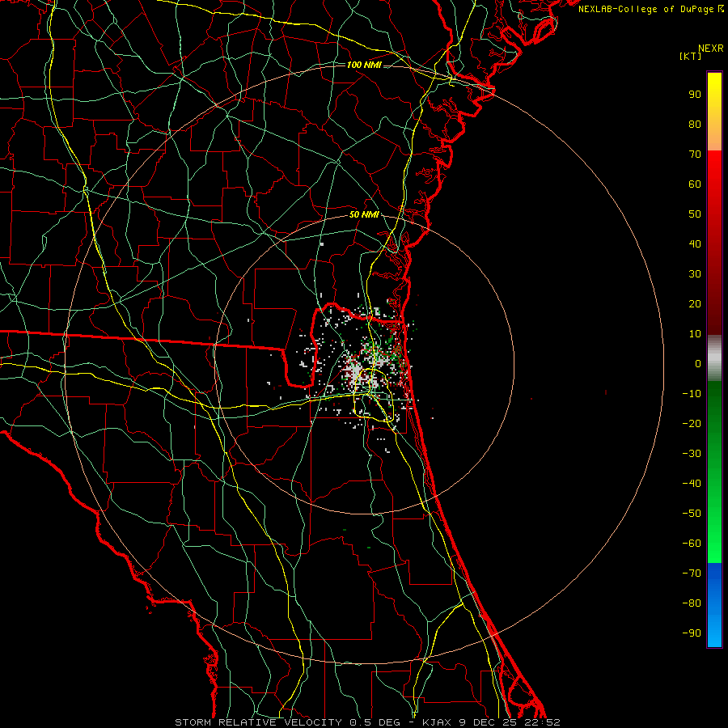This screenshot has height=728, width=728.
Task: Pick the green segment of the color bar
Action: click(x=714, y=472)
